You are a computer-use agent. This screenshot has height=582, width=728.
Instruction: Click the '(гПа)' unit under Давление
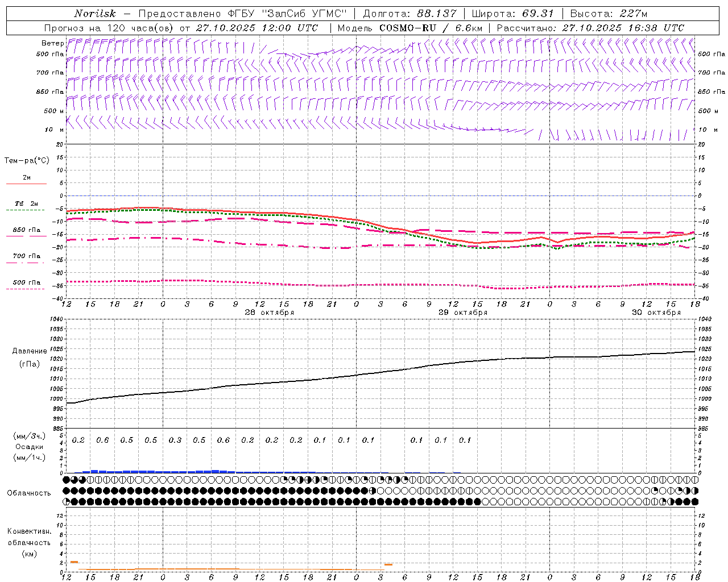pyautogui.click(x=30, y=364)
